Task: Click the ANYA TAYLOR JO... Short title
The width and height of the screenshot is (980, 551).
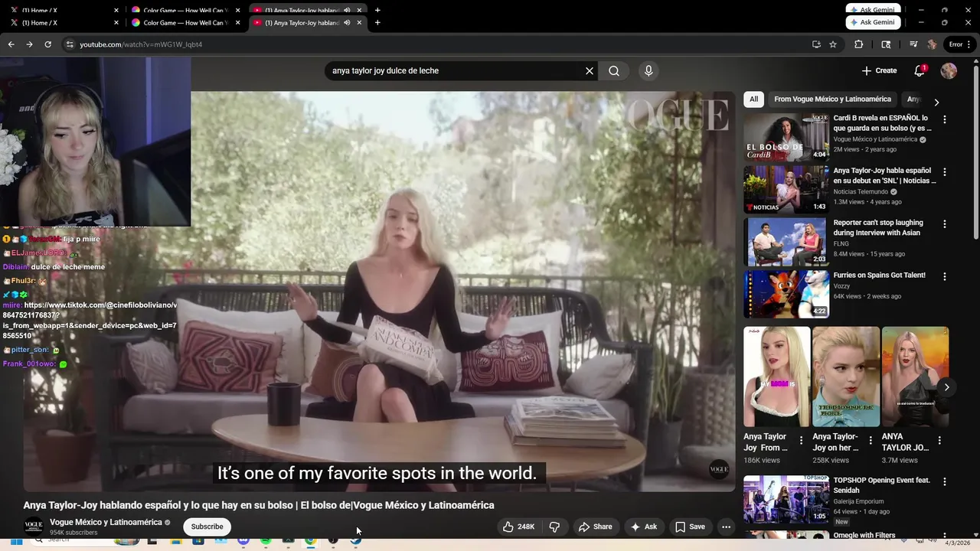Action: 905,442
